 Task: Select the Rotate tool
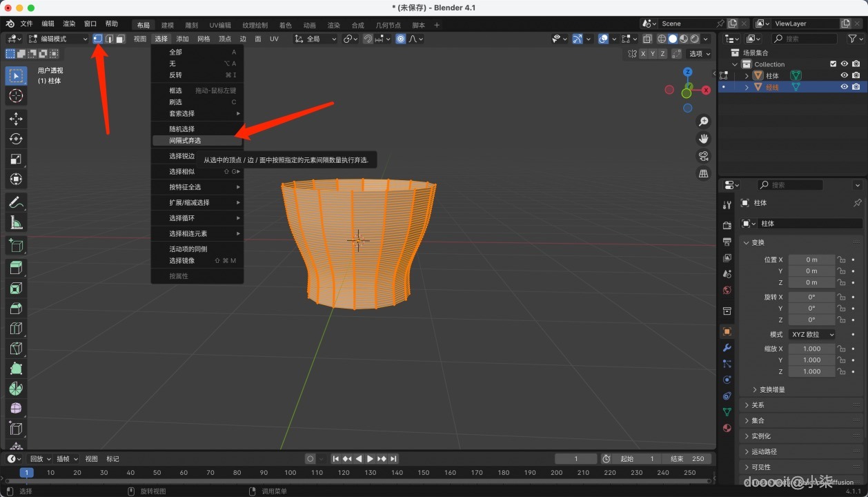(16, 139)
